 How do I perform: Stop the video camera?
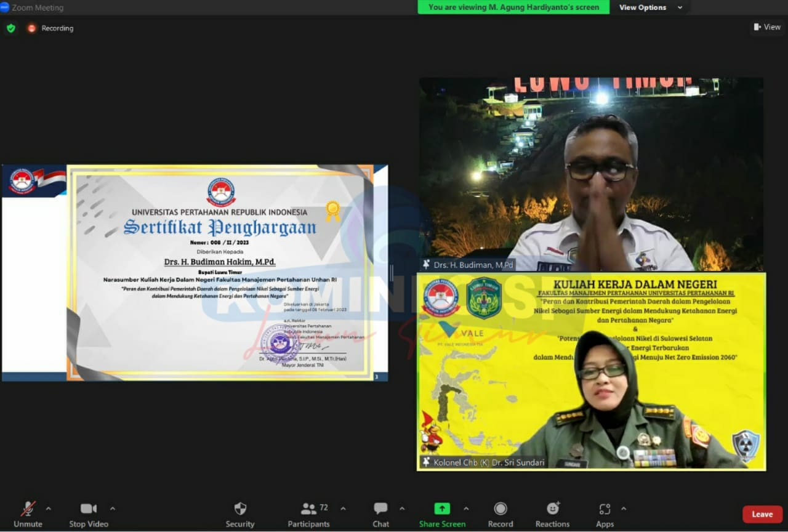pos(89,515)
